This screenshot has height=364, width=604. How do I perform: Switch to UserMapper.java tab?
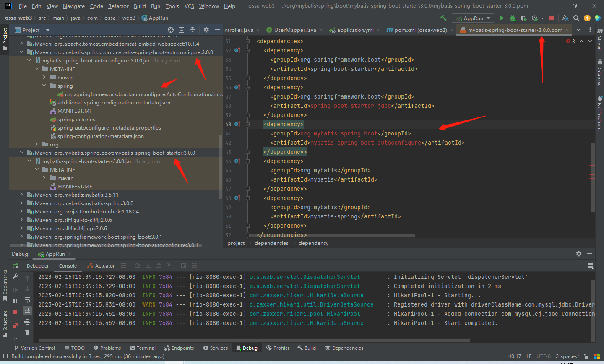pyautogui.click(x=294, y=30)
